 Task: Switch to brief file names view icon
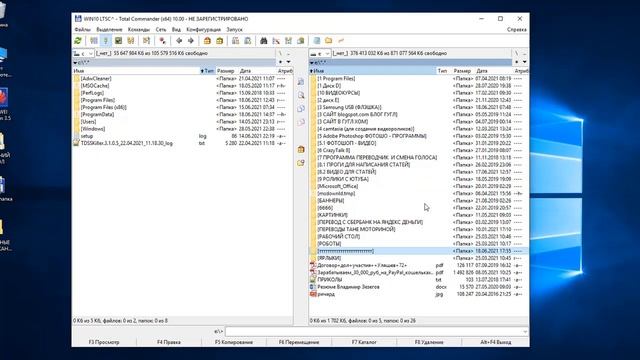(94, 41)
